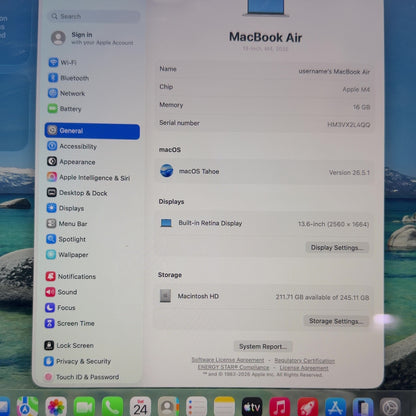Open Apple Intelligence & Siri settings
The width and height of the screenshot is (416, 416).
coord(88,177)
